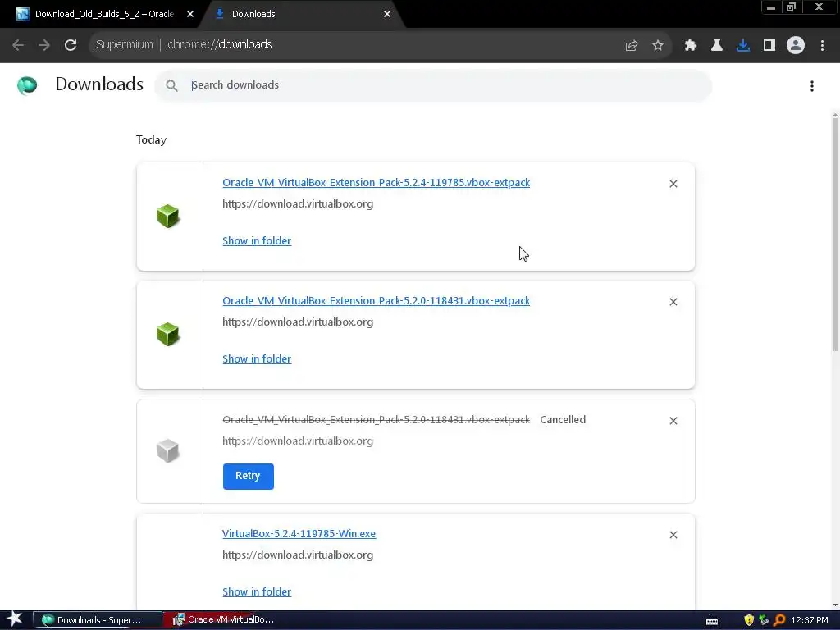The width and height of the screenshot is (840, 630).
Task: Open VirtualBox-5.2.4-119785-Win.exe link
Action: pos(299,533)
